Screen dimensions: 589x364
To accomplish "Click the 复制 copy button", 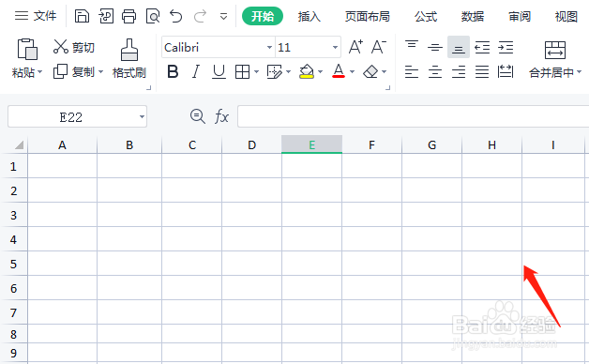I will point(73,71).
